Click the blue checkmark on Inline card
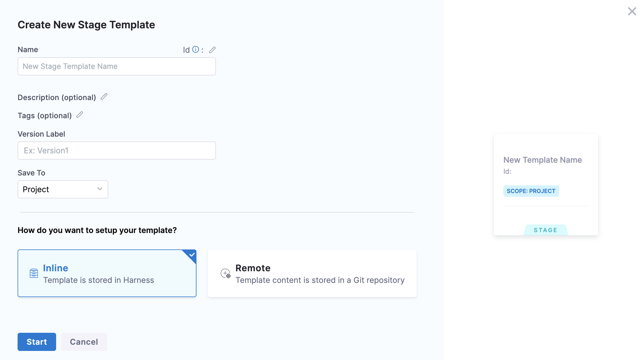This screenshot has height=360, width=644. [x=192, y=255]
